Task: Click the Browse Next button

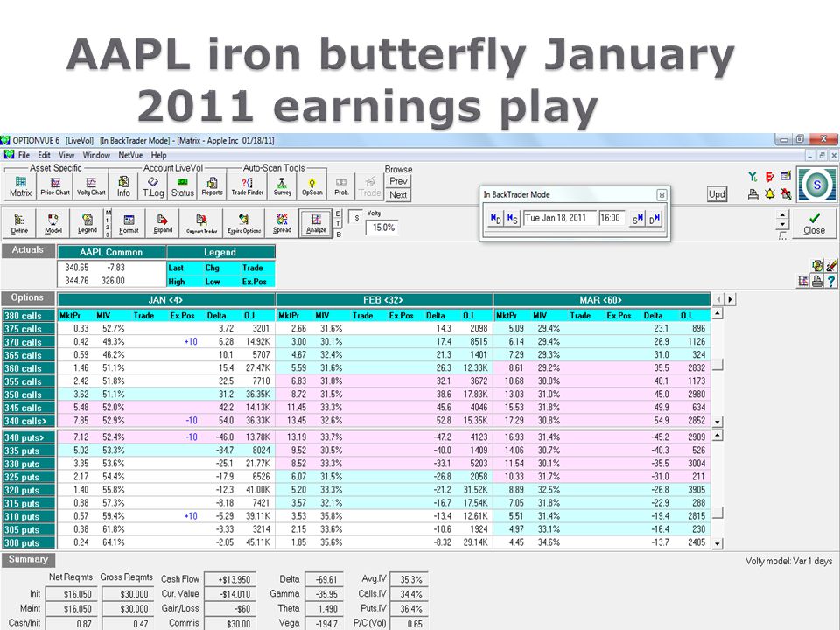Action: [x=398, y=194]
